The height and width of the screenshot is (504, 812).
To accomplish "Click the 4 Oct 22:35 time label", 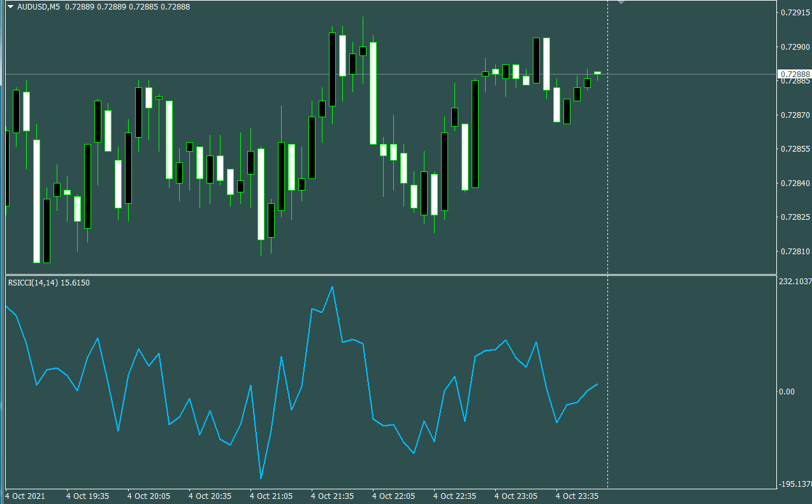I will (x=454, y=496).
